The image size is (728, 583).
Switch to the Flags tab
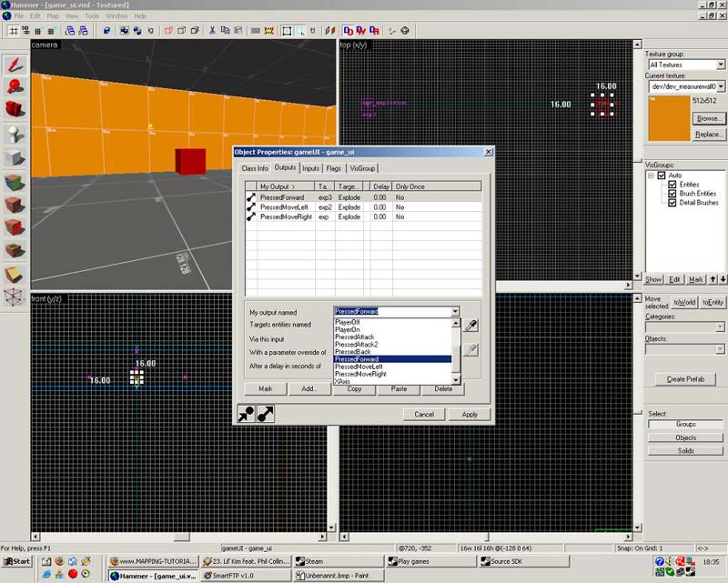(x=333, y=168)
